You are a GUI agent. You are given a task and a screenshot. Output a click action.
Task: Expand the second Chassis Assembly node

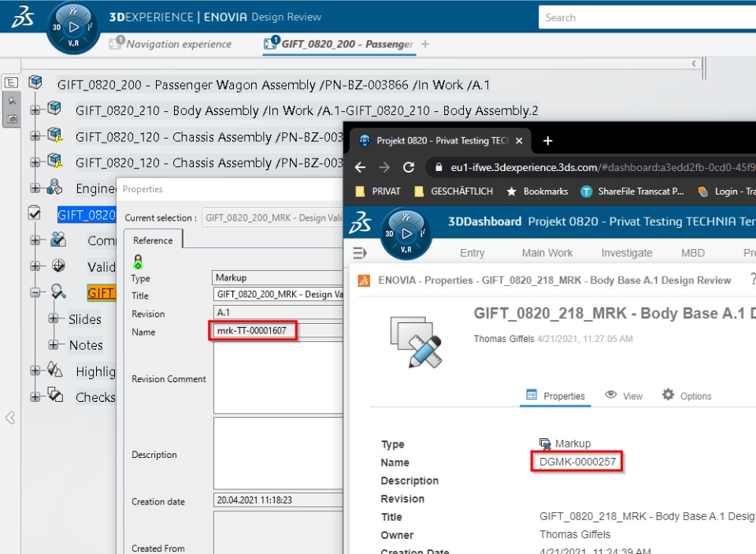point(35,162)
